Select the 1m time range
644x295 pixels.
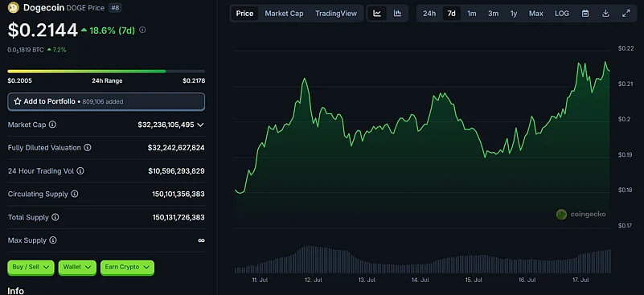pyautogui.click(x=472, y=14)
